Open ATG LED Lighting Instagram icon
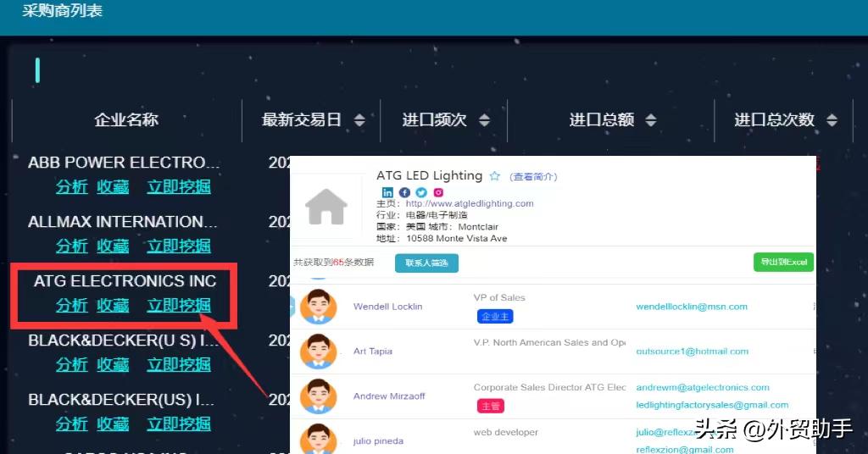Screen dimensions: 868x454 coord(438,192)
